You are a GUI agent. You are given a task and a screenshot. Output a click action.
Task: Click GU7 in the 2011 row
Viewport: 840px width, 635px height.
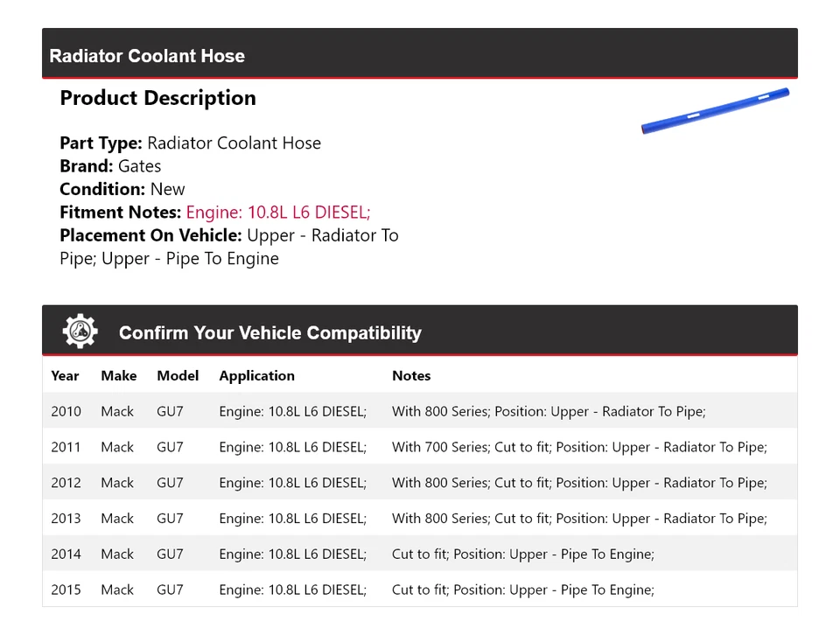click(170, 447)
